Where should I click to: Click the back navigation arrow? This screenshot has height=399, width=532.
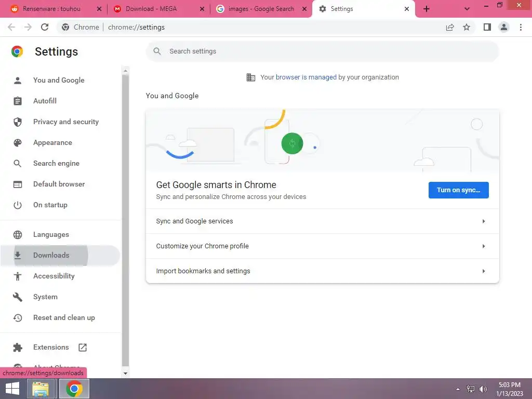11,27
